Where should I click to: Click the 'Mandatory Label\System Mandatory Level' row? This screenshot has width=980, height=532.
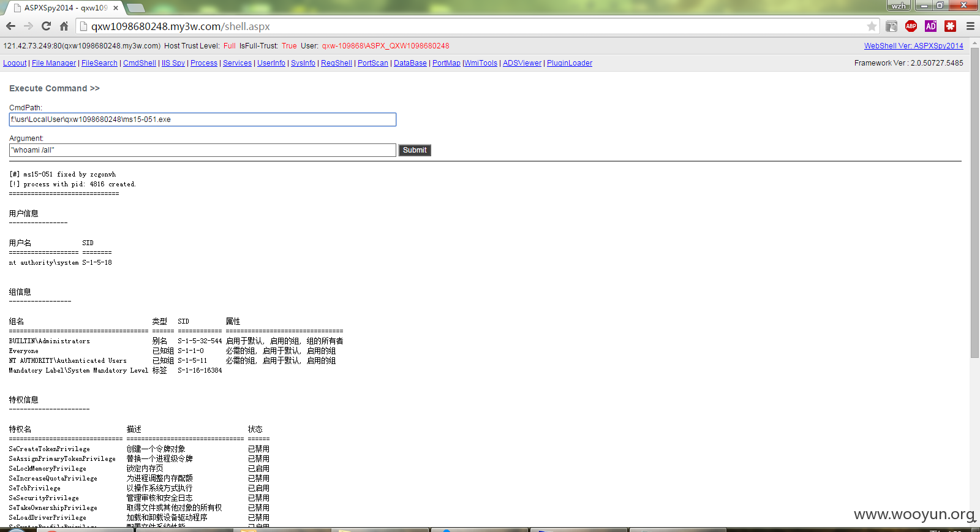coord(115,370)
